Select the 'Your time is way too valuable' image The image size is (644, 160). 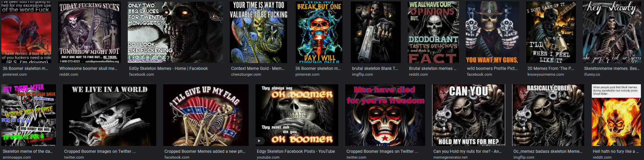(x=258, y=32)
